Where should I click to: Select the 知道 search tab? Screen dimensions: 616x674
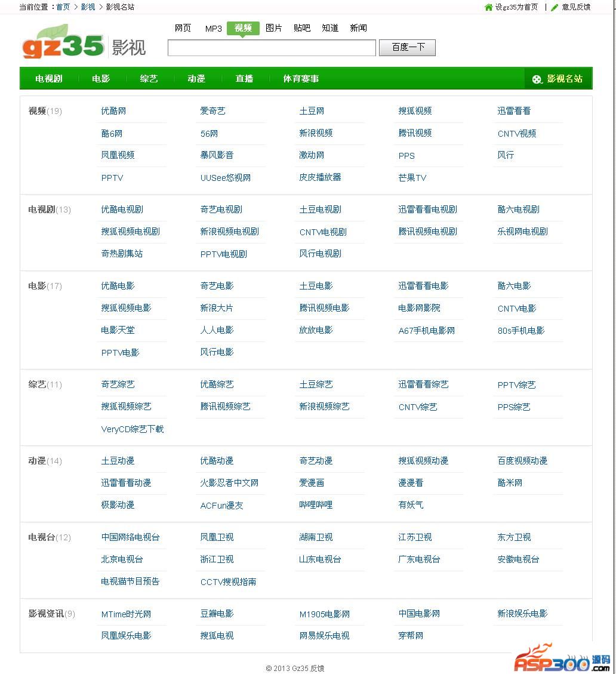click(x=330, y=28)
